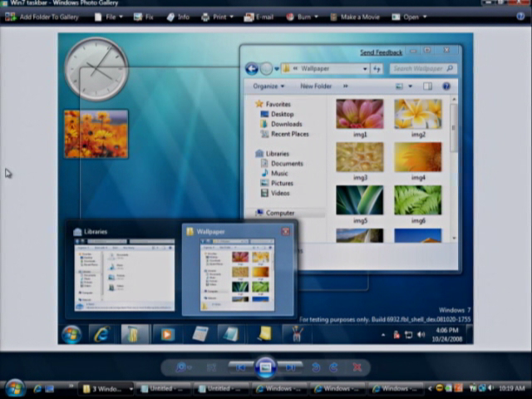Viewport: 532px width, 399px height.
Task: Open the Fix panel in Photo Gallery
Action: click(x=144, y=17)
